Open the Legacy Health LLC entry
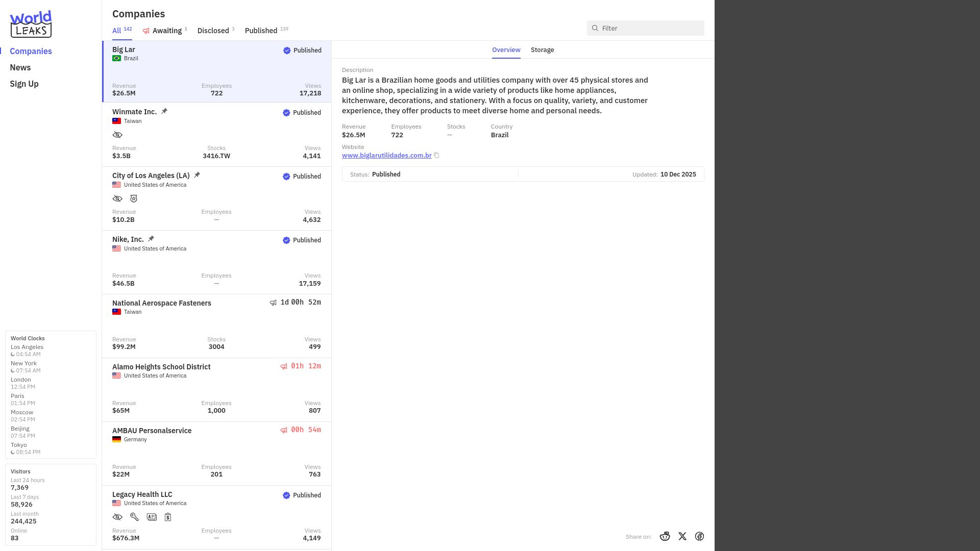 (x=217, y=517)
